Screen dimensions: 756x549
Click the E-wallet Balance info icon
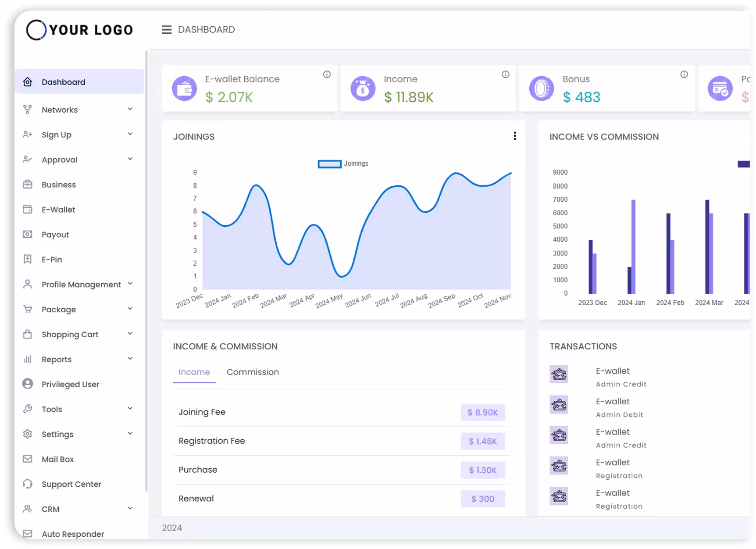pos(327,75)
